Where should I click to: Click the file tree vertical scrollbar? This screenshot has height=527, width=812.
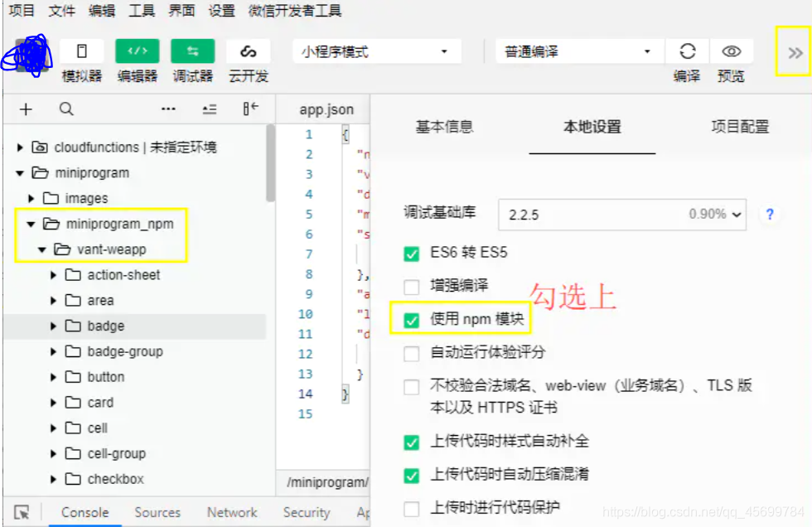click(270, 163)
